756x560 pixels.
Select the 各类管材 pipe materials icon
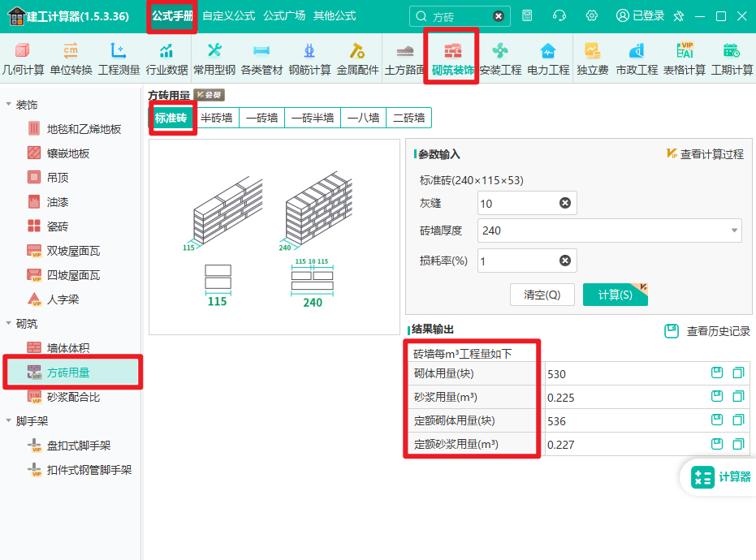click(261, 58)
